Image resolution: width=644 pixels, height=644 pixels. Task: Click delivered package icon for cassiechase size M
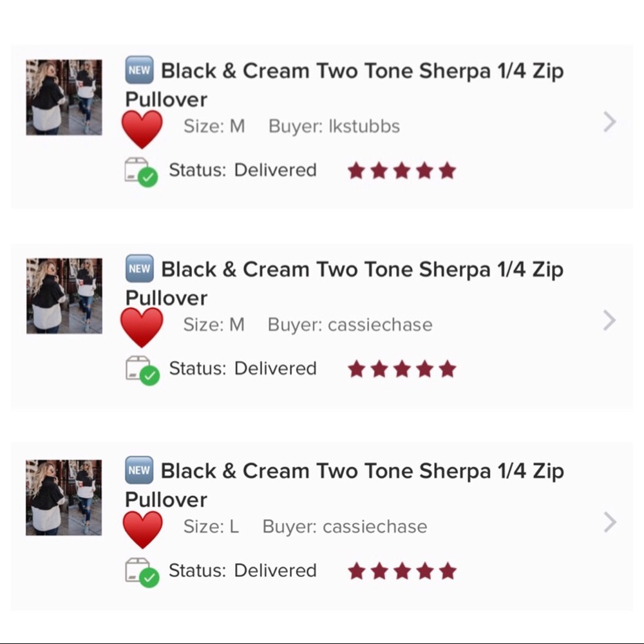[142, 370]
